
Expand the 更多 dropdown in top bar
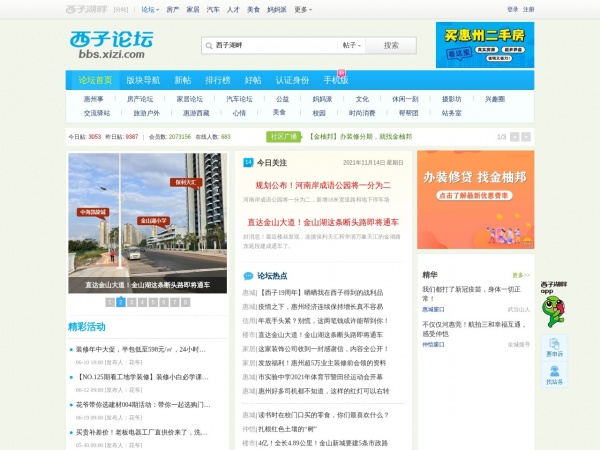303,10
